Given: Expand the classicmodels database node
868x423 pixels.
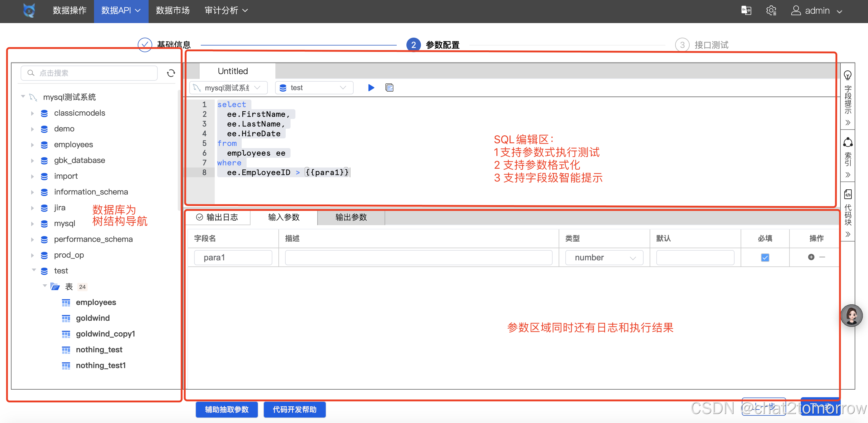Looking at the screenshot, I should point(32,113).
